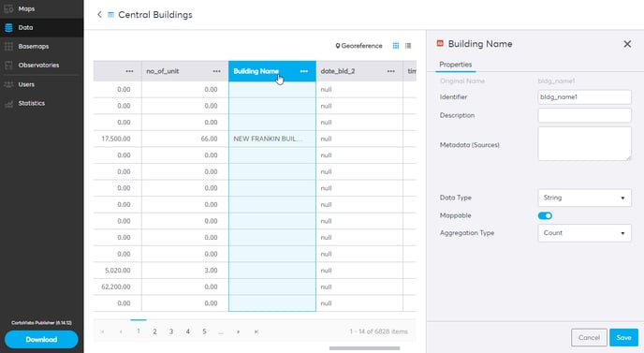Go to page 5
Screen dimensions: 644x353
pos(204,331)
